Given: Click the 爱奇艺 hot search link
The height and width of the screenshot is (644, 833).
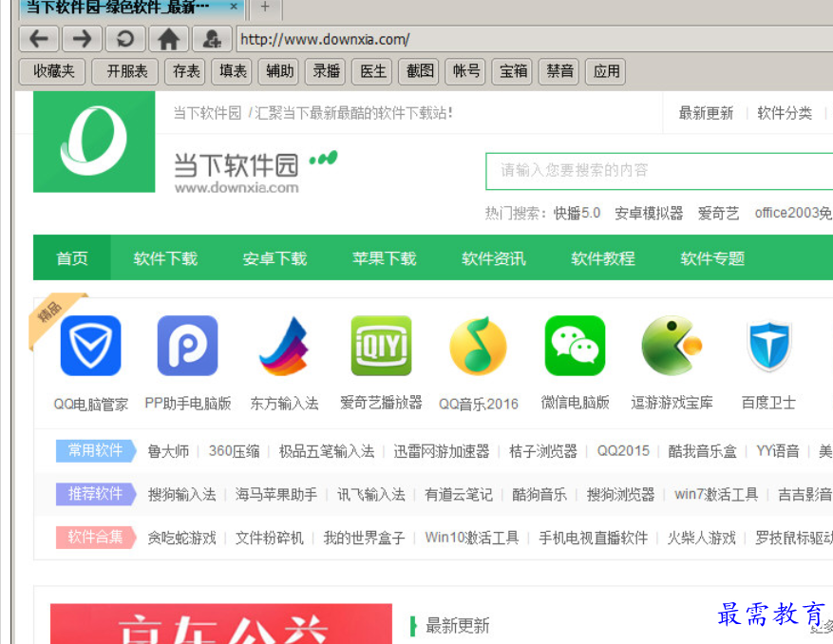Looking at the screenshot, I should (x=718, y=213).
